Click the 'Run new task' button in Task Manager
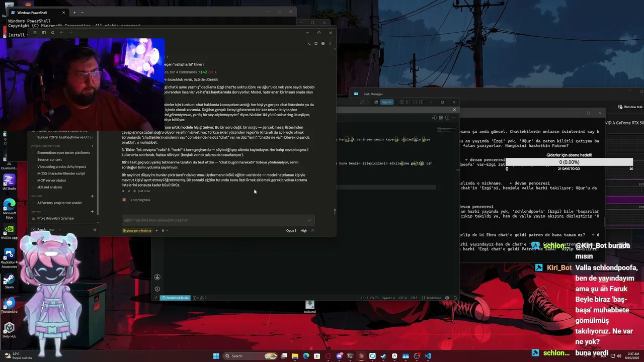Viewport: 644px width, 362px height. [630, 107]
